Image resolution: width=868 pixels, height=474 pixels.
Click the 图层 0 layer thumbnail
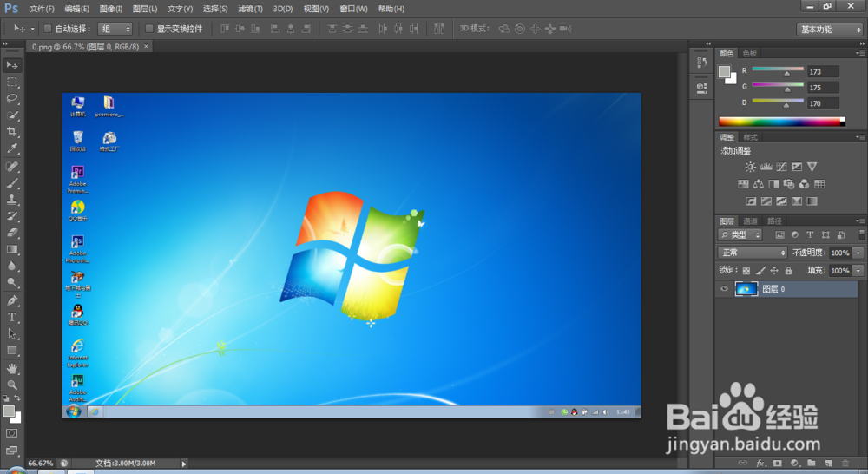click(x=746, y=289)
